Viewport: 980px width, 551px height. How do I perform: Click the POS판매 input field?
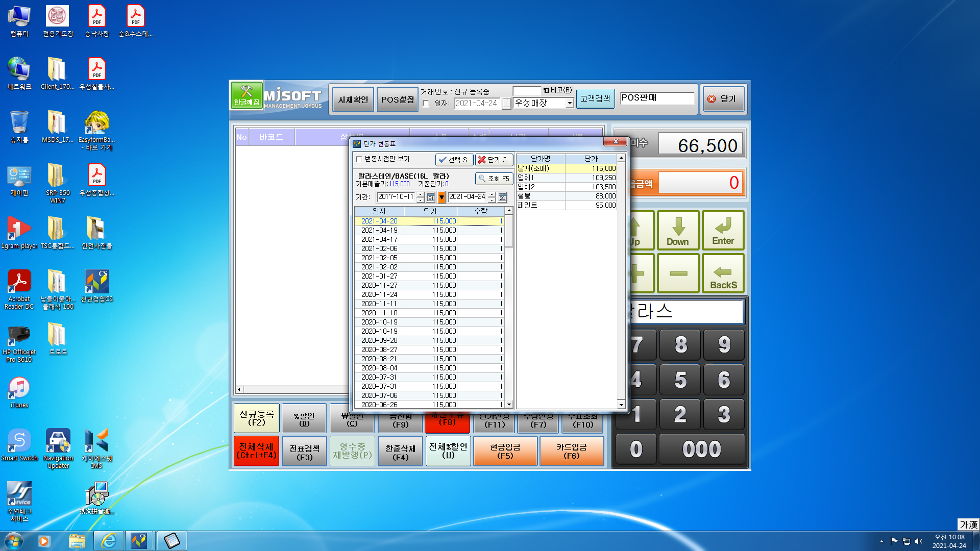pyautogui.click(x=657, y=98)
